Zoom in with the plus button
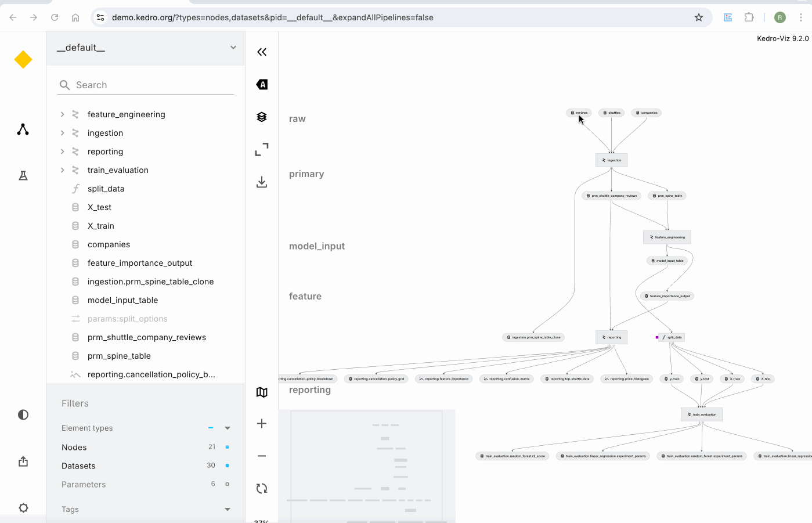Viewport: 812px width, 523px height. click(262, 424)
